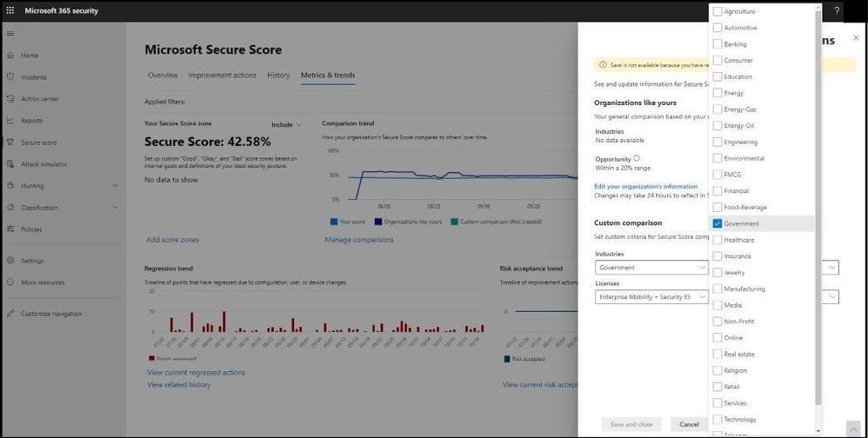Click the Risk accepted legend swatch

tap(507, 359)
